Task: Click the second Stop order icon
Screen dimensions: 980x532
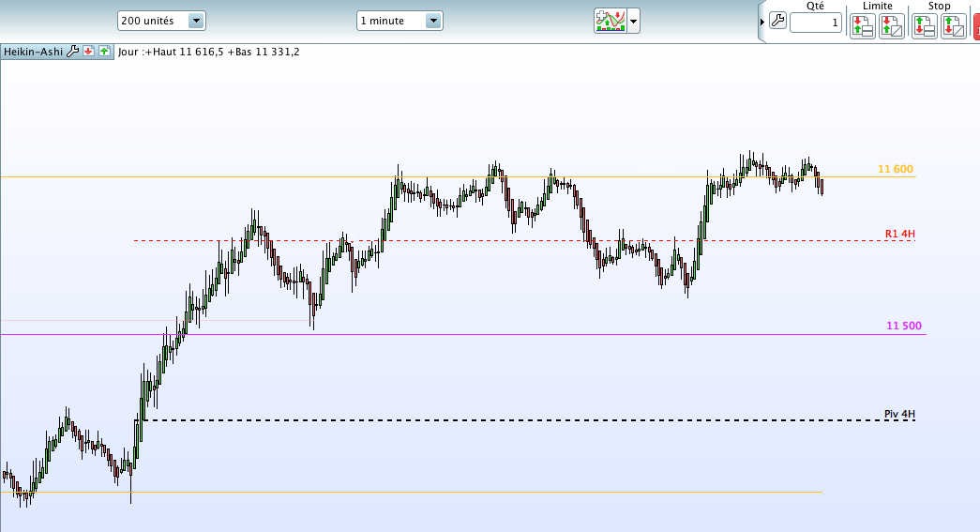Action: pyautogui.click(x=954, y=26)
